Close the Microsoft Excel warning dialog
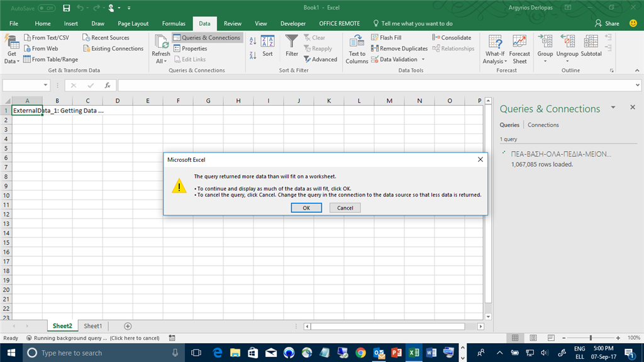644x362 pixels. (480, 160)
